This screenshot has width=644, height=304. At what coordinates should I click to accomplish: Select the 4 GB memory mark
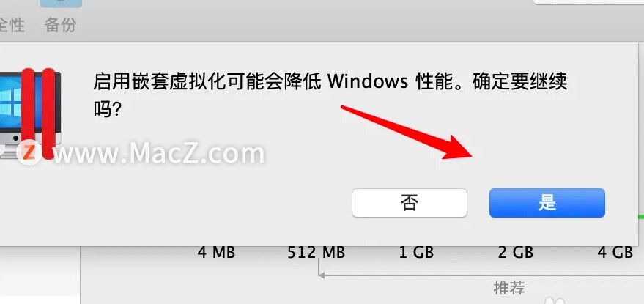point(615,252)
